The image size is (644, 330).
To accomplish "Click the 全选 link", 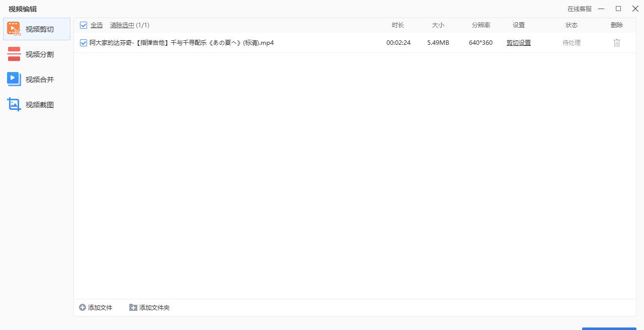I will point(97,25).
